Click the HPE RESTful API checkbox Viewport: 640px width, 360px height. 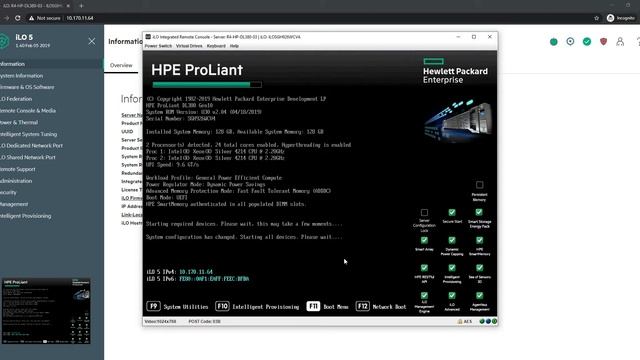(x=424, y=268)
